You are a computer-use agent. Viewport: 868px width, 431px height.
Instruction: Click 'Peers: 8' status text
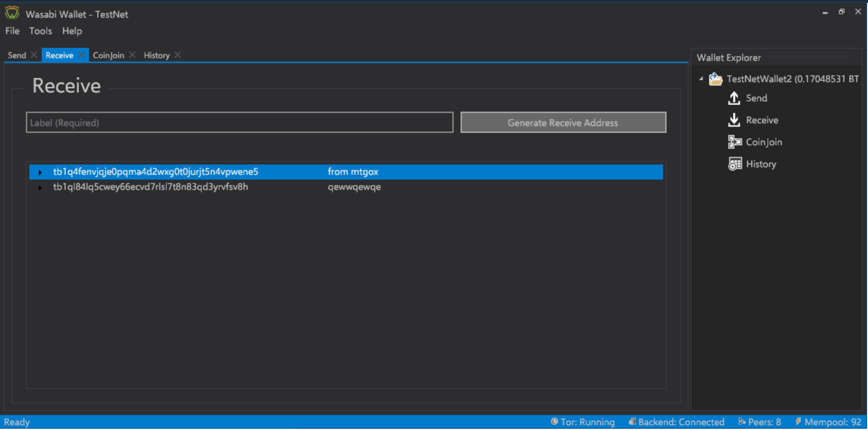[765, 422]
